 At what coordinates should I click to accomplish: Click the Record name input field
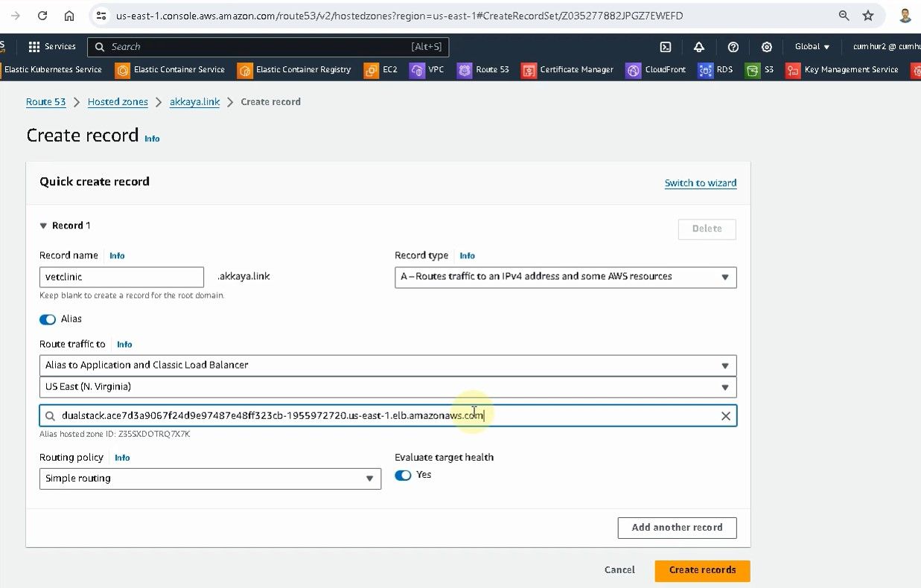(121, 277)
